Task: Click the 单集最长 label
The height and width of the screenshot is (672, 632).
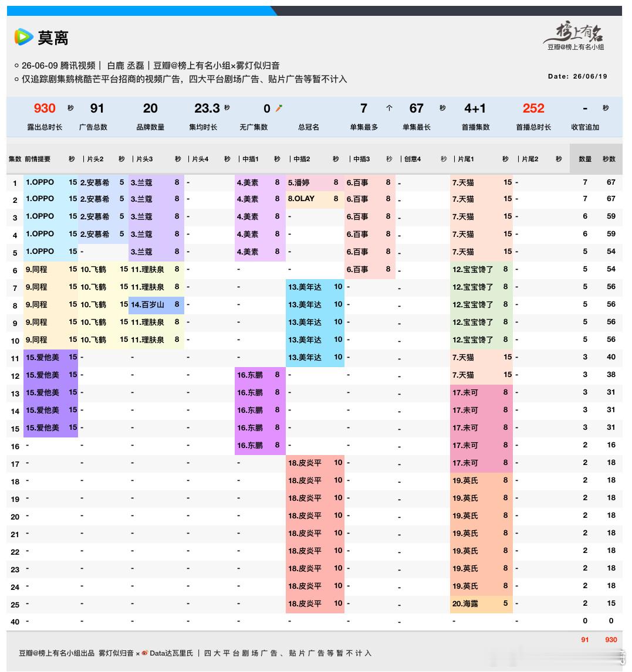Action: pos(416,127)
